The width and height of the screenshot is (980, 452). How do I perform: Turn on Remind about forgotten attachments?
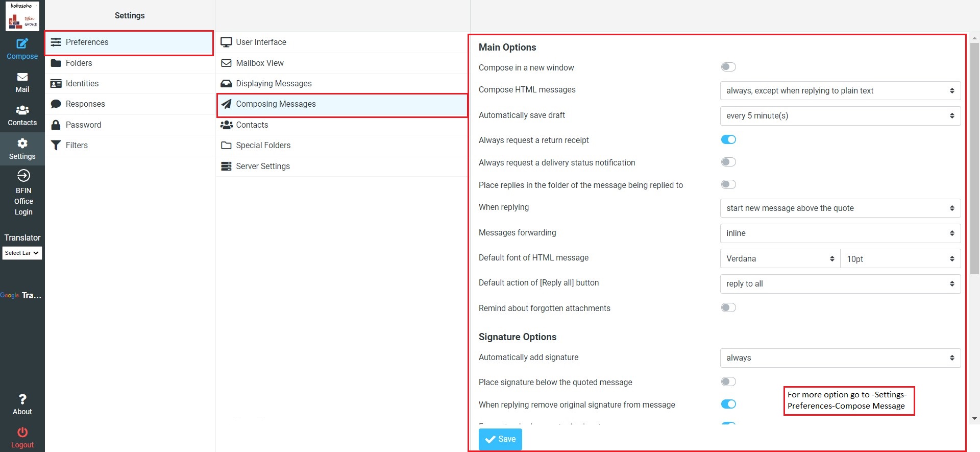coord(728,307)
